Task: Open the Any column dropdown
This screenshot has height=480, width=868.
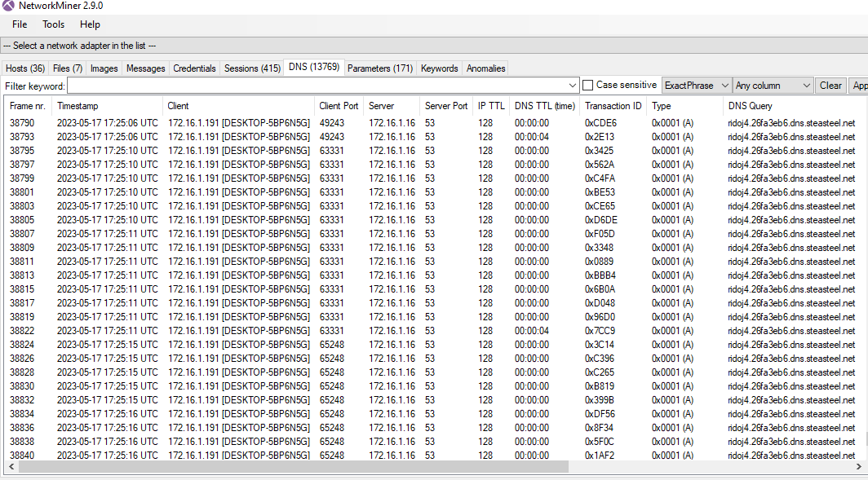Action: 773,85
